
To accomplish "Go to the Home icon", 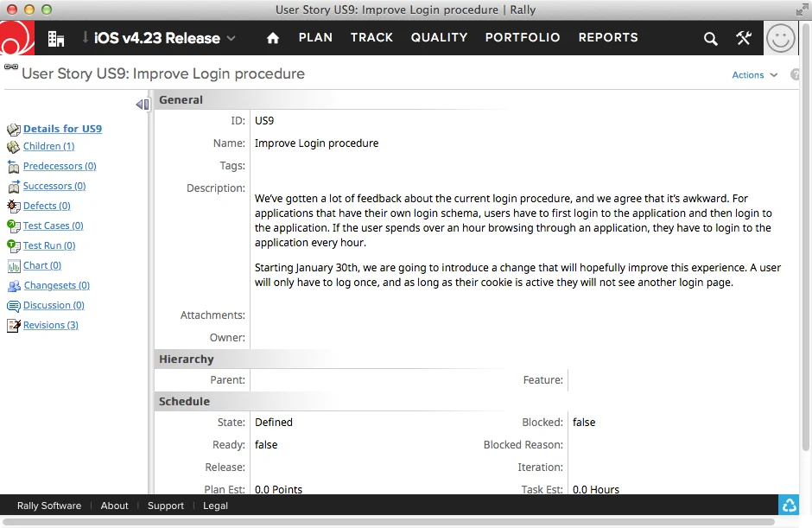I will pyautogui.click(x=273, y=38).
